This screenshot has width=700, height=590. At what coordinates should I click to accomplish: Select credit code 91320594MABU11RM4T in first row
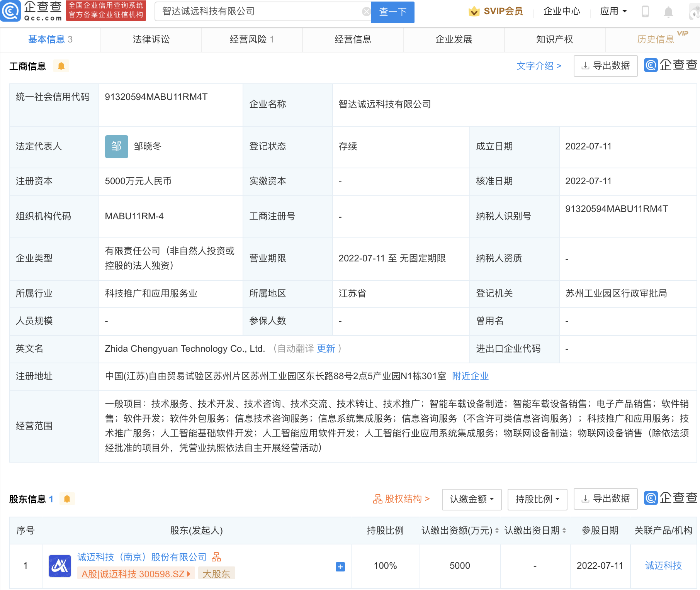(156, 97)
